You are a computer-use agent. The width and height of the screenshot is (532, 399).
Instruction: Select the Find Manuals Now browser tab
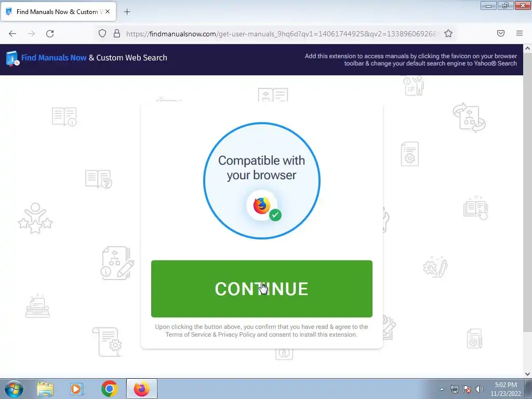click(x=58, y=11)
